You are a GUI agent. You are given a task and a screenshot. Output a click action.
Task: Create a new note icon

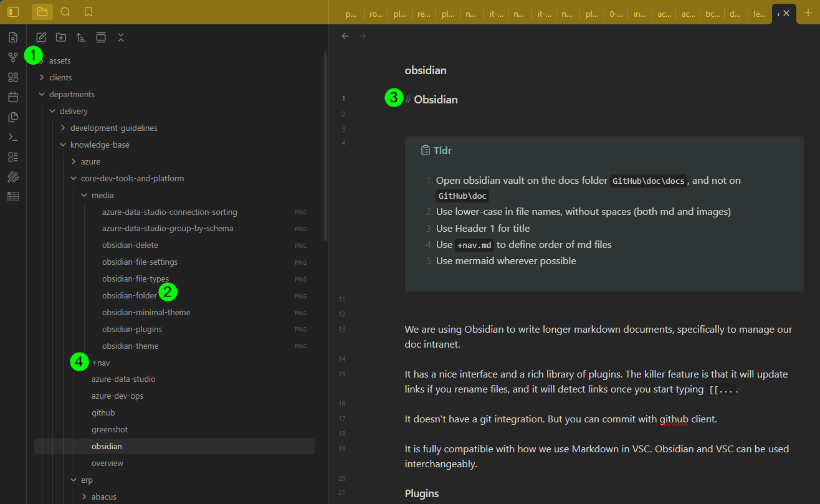tap(41, 37)
